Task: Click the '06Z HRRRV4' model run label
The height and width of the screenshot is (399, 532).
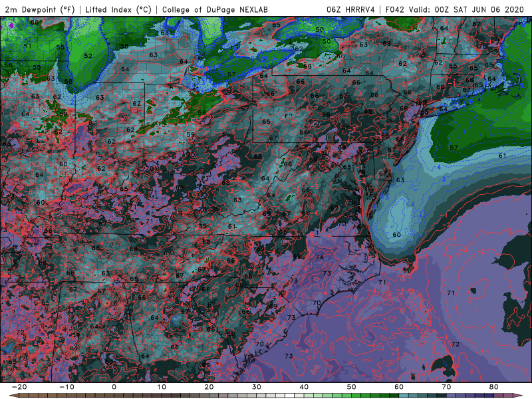Action: [x=351, y=10]
